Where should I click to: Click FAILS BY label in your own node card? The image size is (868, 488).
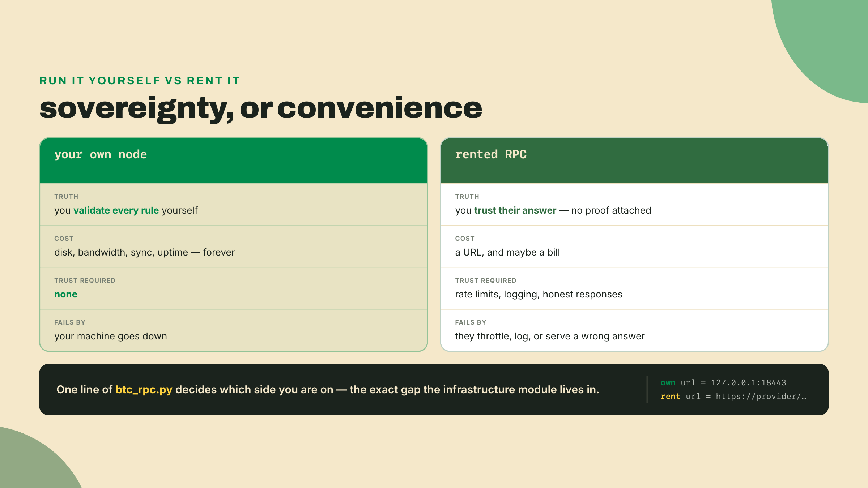click(x=70, y=322)
